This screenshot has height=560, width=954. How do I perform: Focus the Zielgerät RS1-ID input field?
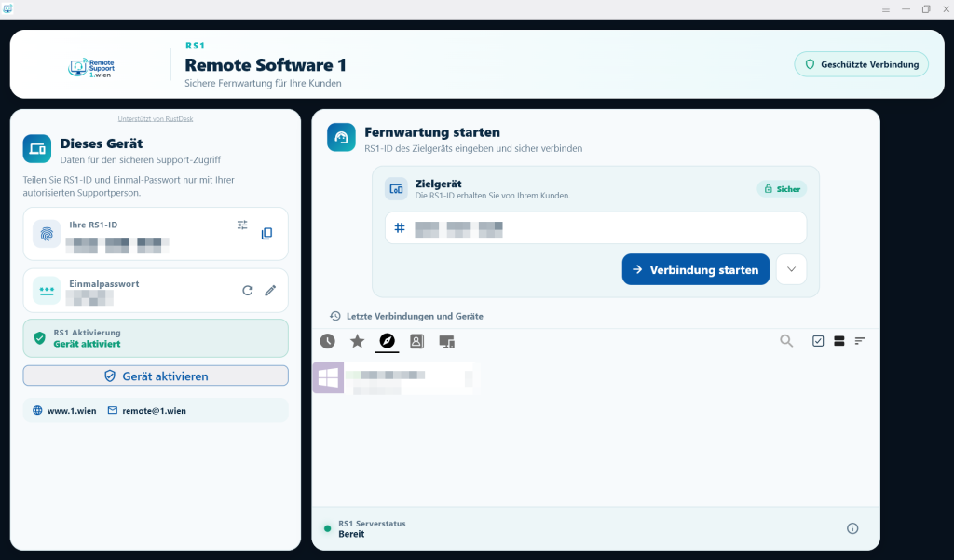pos(595,227)
